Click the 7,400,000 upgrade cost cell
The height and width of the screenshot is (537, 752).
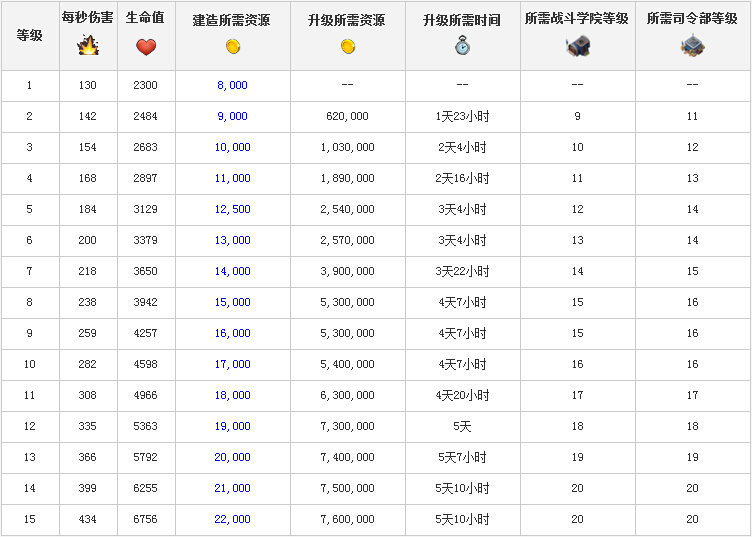348,457
